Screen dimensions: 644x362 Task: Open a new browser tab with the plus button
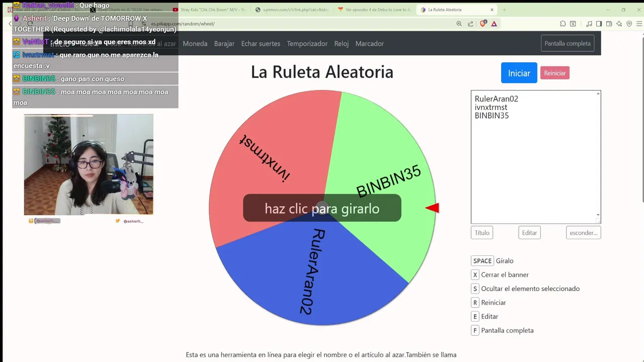click(x=504, y=10)
